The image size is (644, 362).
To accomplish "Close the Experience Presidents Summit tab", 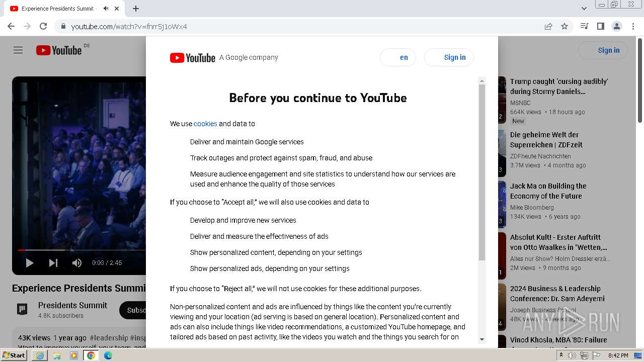I will click(117, 9).
